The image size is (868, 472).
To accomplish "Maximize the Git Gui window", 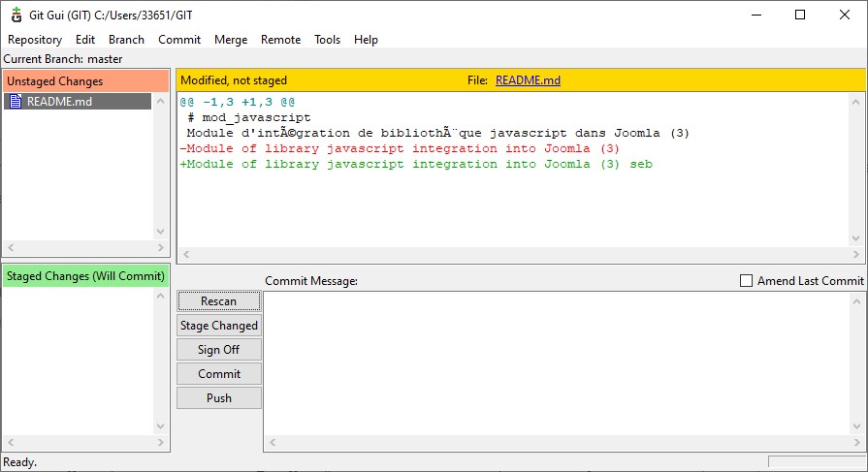I will pyautogui.click(x=800, y=15).
